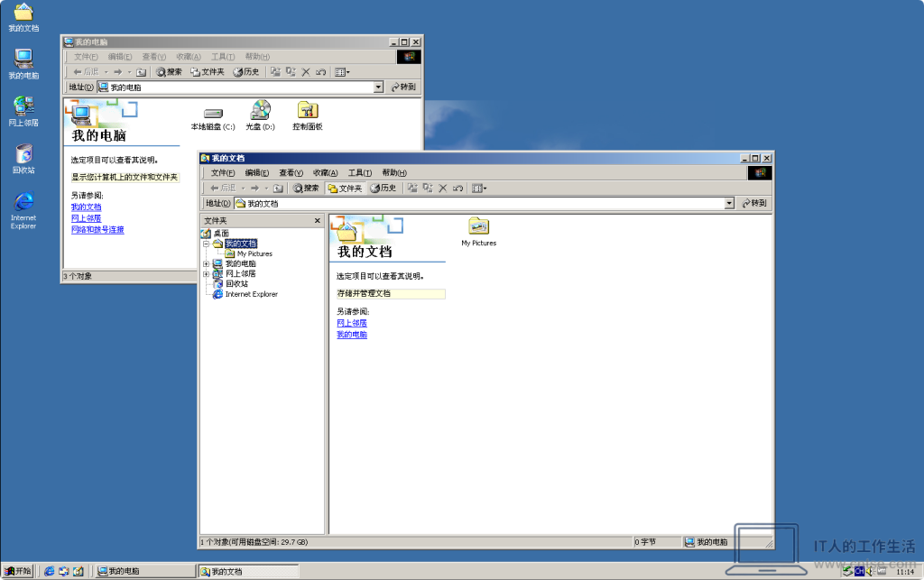Switch to 我的电脑 taskbar button
Screen dimensions: 924x580
click(145, 571)
